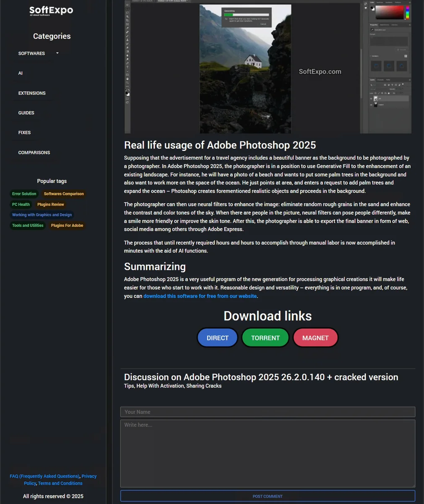Image resolution: width=424 pixels, height=504 pixels.
Task: Select the Eyedropper tool
Action: pos(127,27)
